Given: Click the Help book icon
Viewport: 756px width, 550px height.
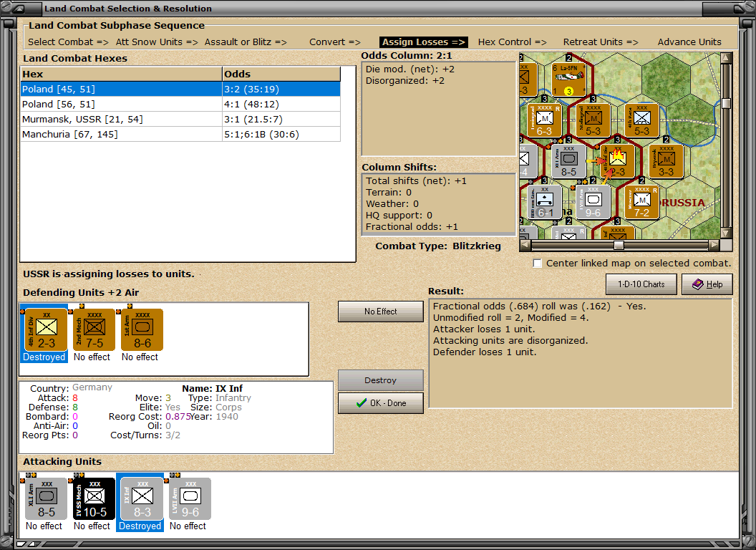Looking at the screenshot, I should coord(698,284).
